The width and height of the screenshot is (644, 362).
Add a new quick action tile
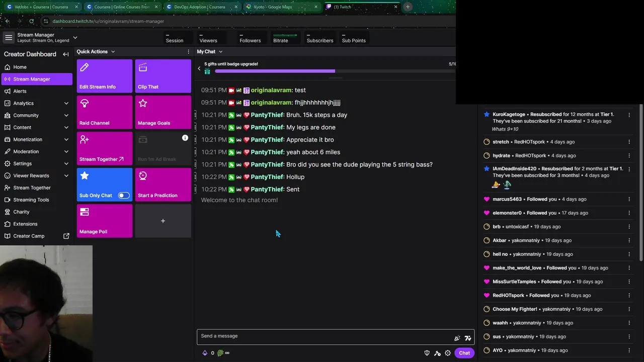tap(163, 221)
